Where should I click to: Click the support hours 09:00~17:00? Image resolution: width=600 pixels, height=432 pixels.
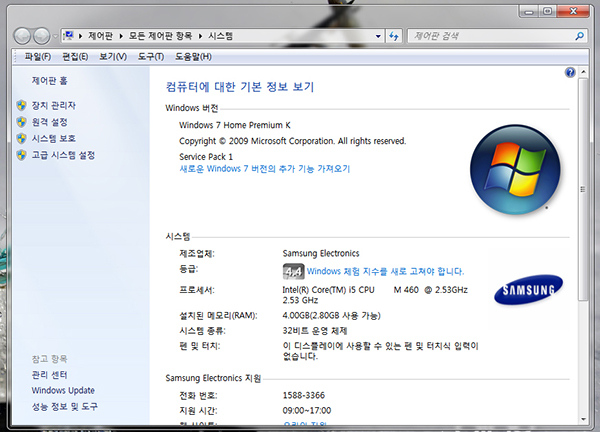[307, 411]
